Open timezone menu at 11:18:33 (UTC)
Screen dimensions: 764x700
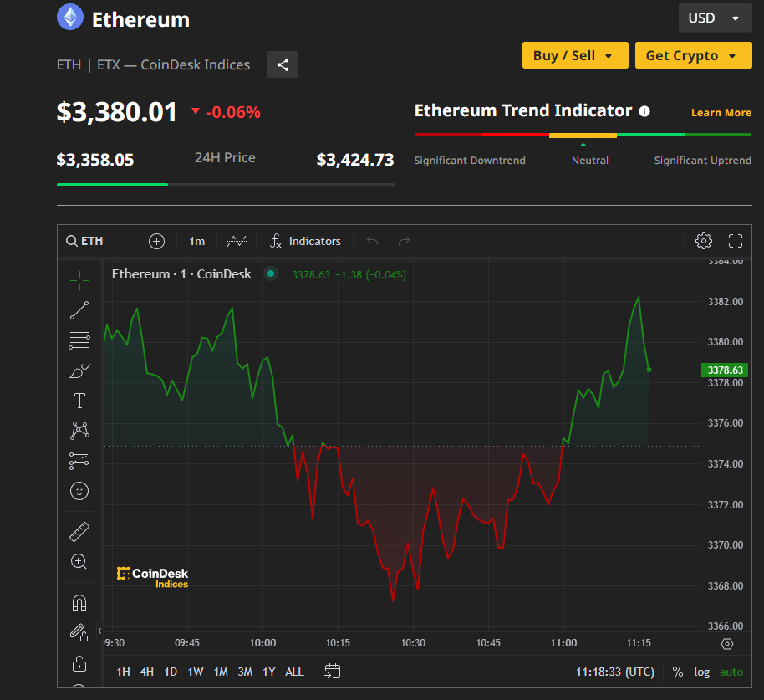click(615, 672)
